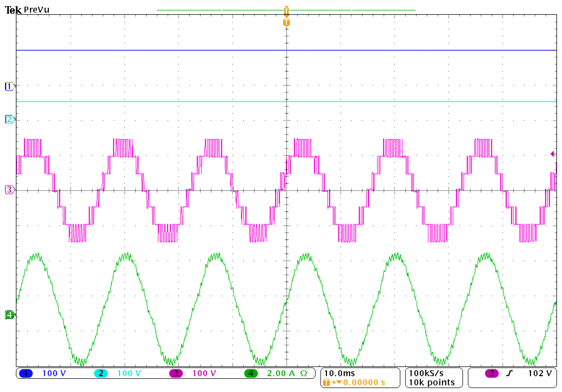Select the green channel 4 badge
Viewport: 562px width, 392px height.
pyautogui.click(x=251, y=373)
